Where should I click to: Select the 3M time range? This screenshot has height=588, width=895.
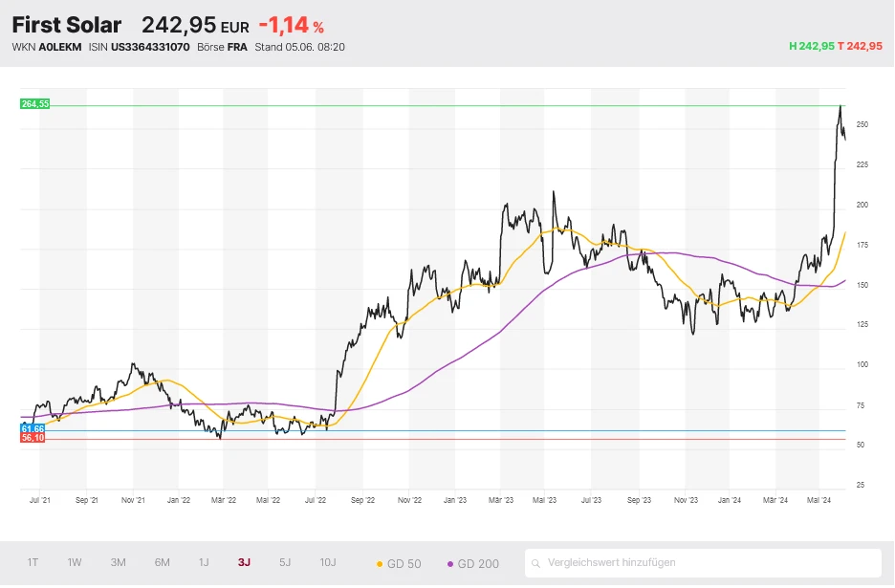(x=118, y=563)
